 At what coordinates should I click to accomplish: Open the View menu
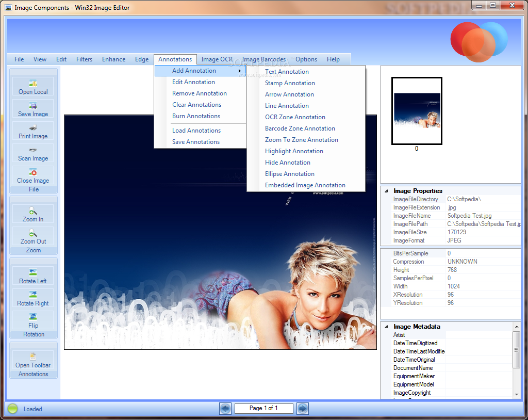pos(40,59)
